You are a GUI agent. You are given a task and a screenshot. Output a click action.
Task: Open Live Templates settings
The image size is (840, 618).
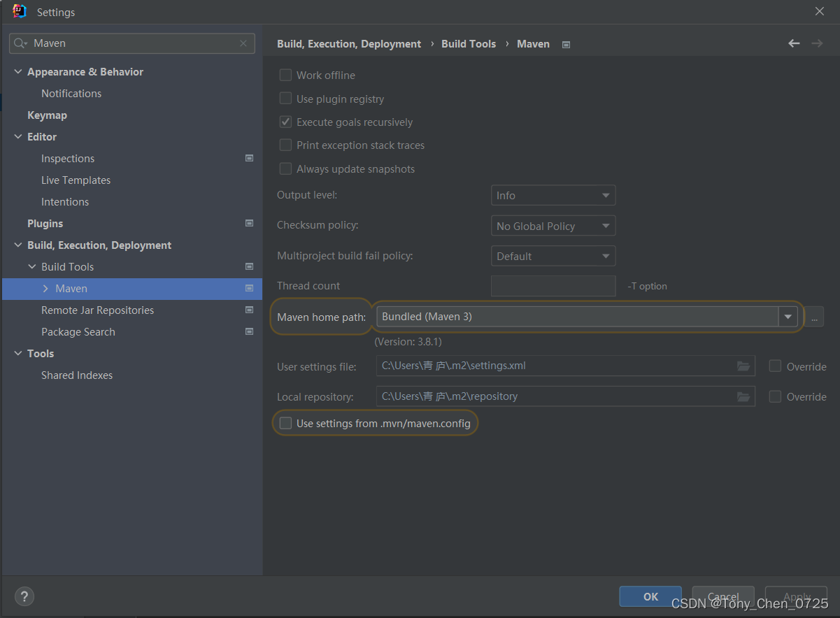(76, 180)
